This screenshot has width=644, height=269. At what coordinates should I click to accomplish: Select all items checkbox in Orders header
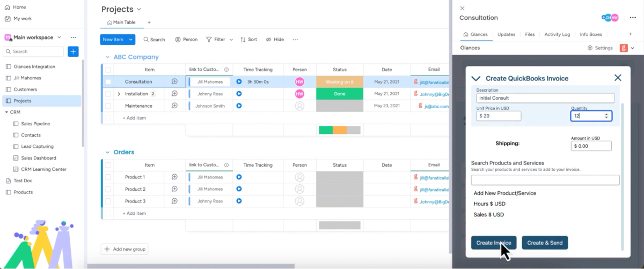[x=108, y=165]
